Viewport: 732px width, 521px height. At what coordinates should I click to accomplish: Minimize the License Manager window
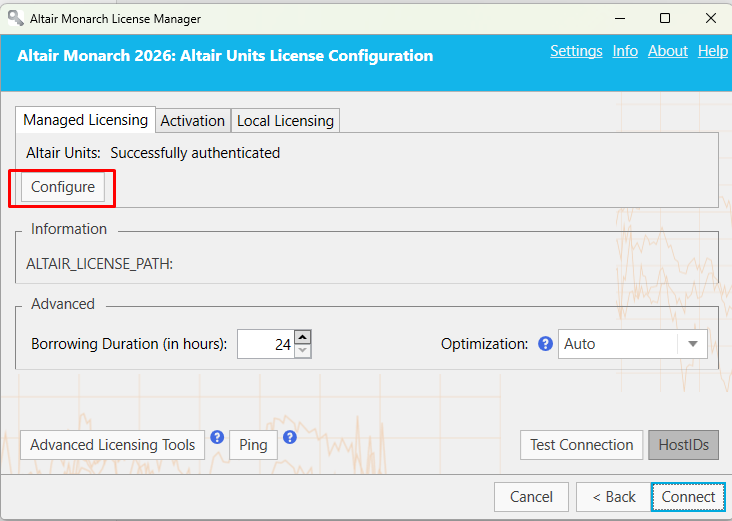pos(620,18)
